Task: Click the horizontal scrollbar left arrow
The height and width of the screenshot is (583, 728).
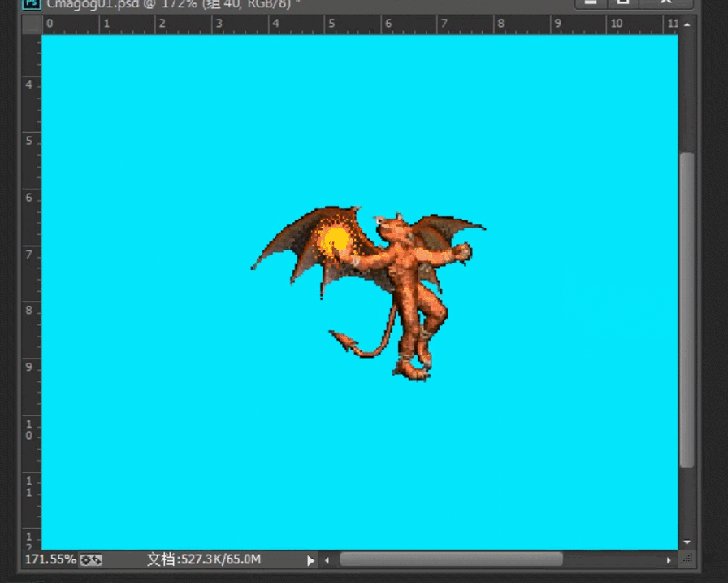Action: pos(327,560)
